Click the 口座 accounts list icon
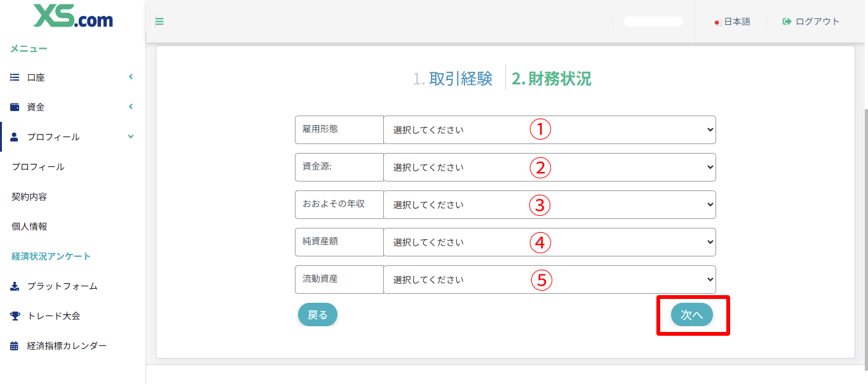The width and height of the screenshot is (868, 384). coord(14,77)
